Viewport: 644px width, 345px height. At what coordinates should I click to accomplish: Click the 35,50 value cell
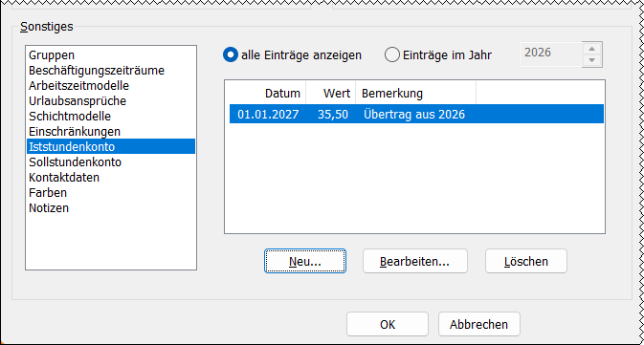[x=333, y=114]
